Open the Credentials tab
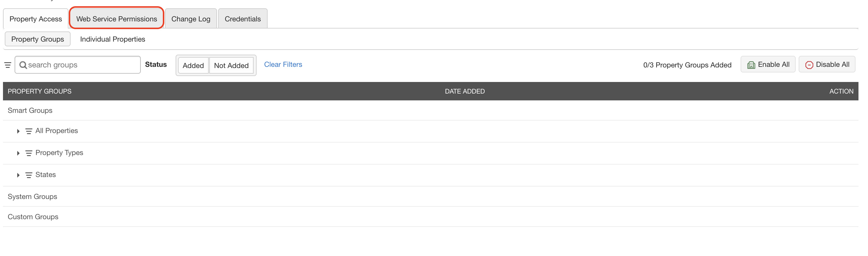The height and width of the screenshot is (256, 868). click(x=242, y=18)
